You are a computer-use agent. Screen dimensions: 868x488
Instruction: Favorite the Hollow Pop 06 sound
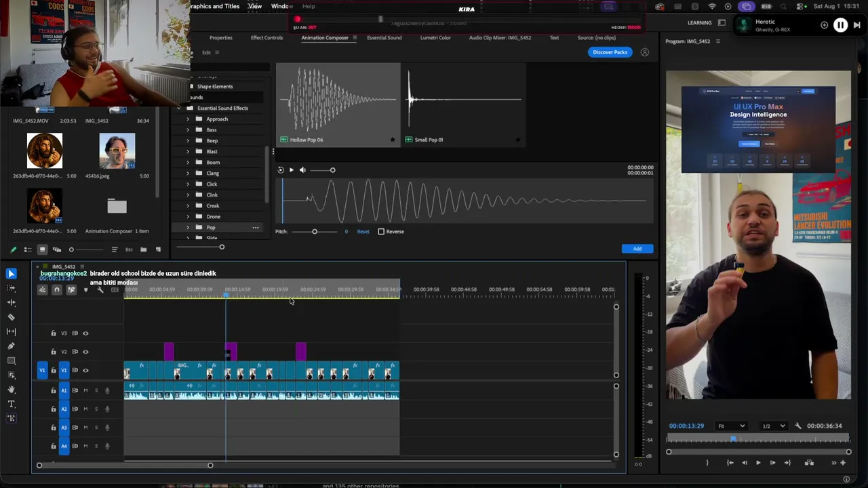tap(392, 140)
